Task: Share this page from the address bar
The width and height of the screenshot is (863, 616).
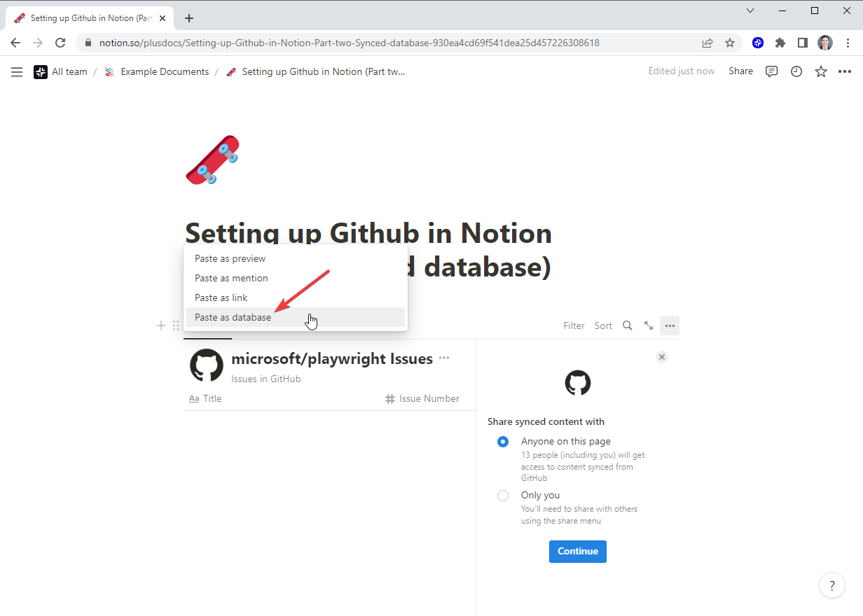Action: (708, 43)
